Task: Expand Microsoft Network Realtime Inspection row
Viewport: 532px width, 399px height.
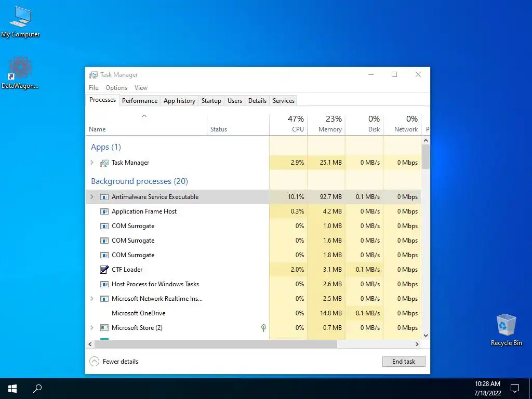Action: tap(91, 299)
